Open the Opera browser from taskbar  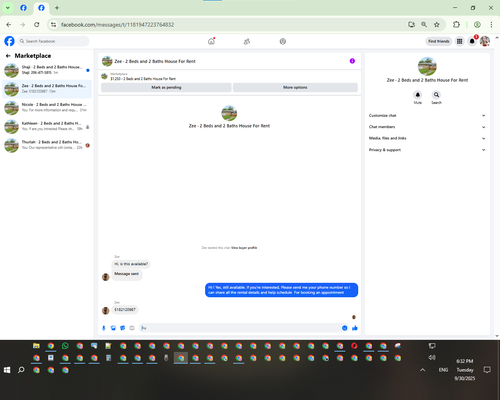click(354, 346)
